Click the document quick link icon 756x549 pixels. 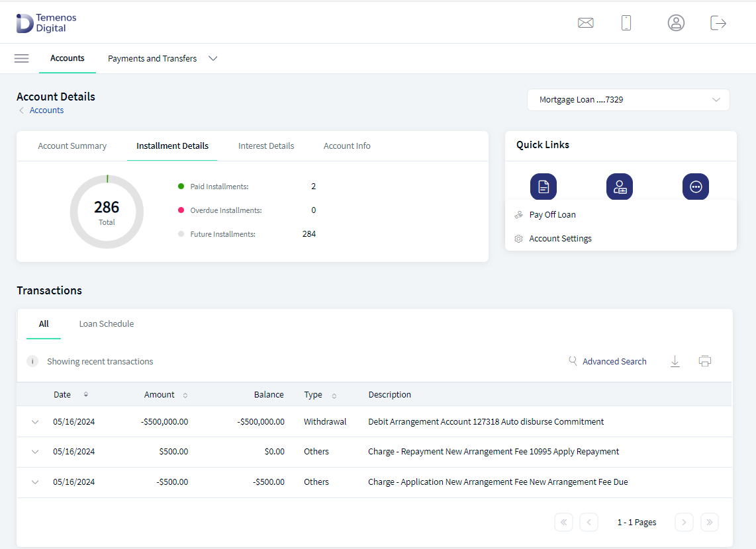pyautogui.click(x=543, y=187)
